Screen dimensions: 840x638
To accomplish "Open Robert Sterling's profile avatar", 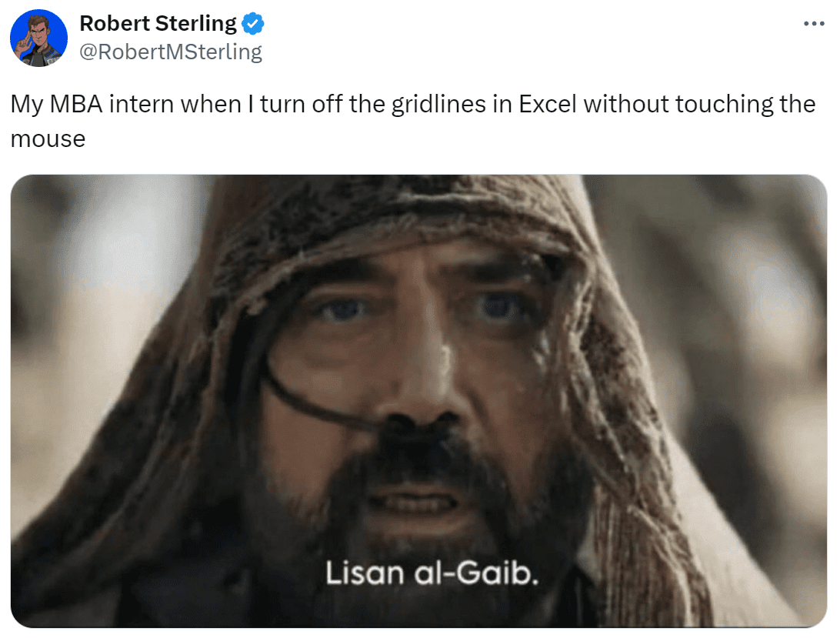I will click(38, 38).
